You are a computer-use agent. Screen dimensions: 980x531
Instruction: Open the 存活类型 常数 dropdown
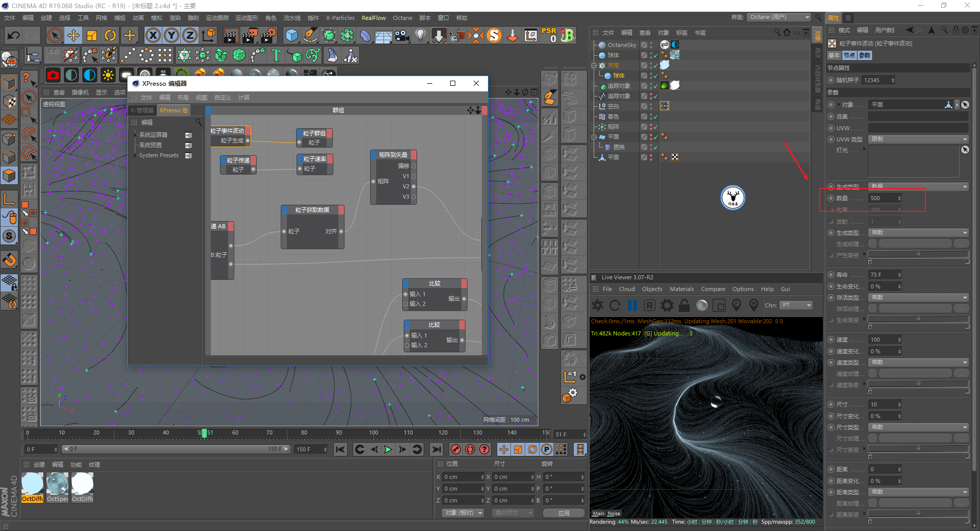(x=918, y=297)
